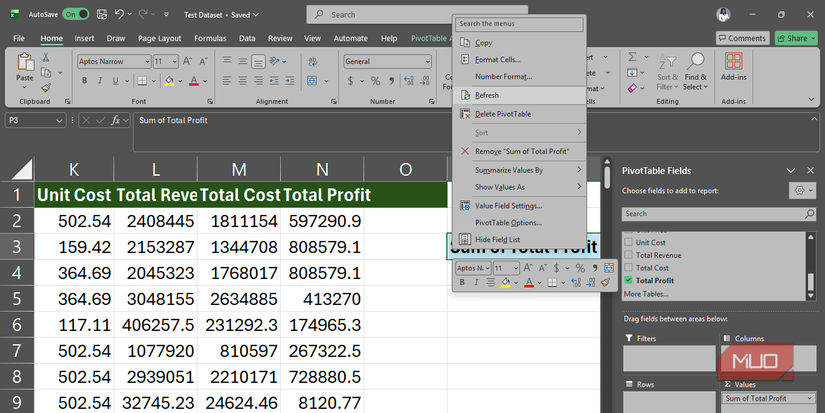Open PivotTable Fields tools gear dropdown
825x413 pixels.
(802, 190)
